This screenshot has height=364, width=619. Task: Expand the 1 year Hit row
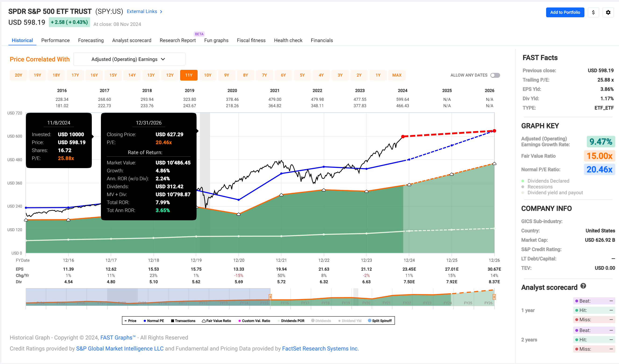pyautogui.click(x=594, y=310)
